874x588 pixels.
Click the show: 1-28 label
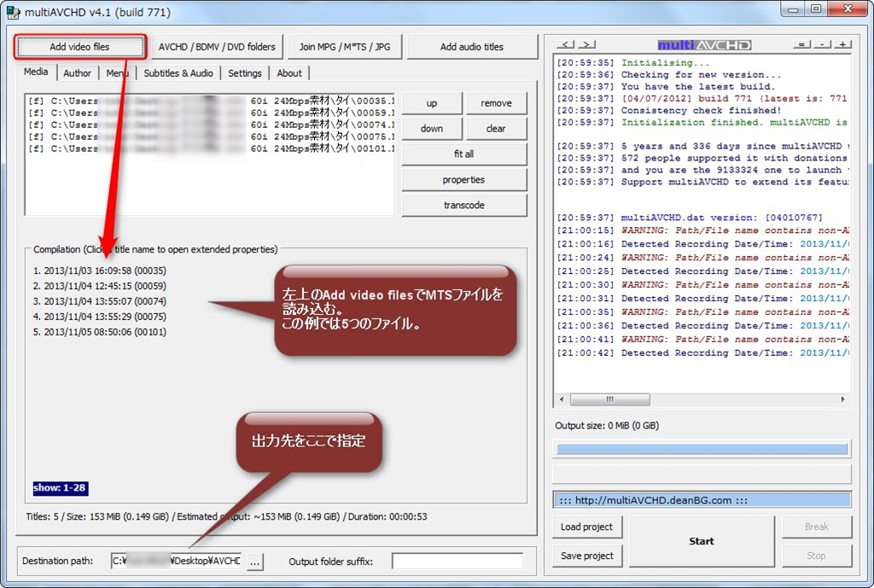pos(61,488)
